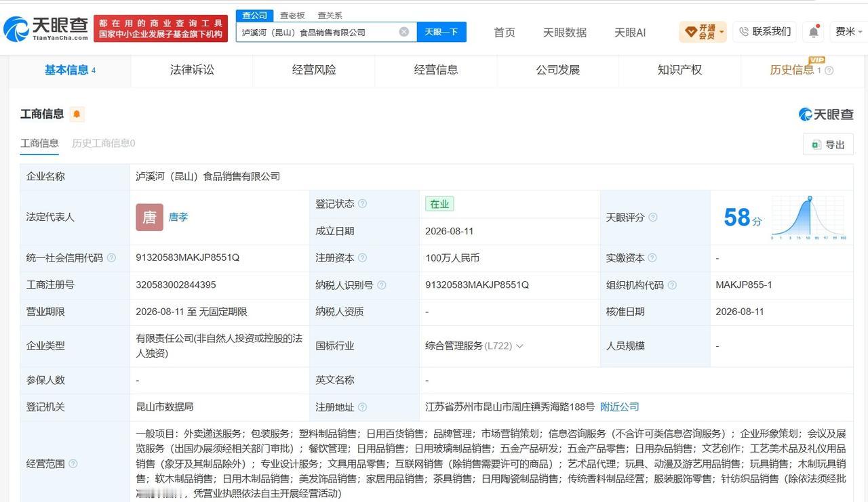Open the 历史信息 VIP tab
This screenshot has width=868, height=502.
[801, 70]
